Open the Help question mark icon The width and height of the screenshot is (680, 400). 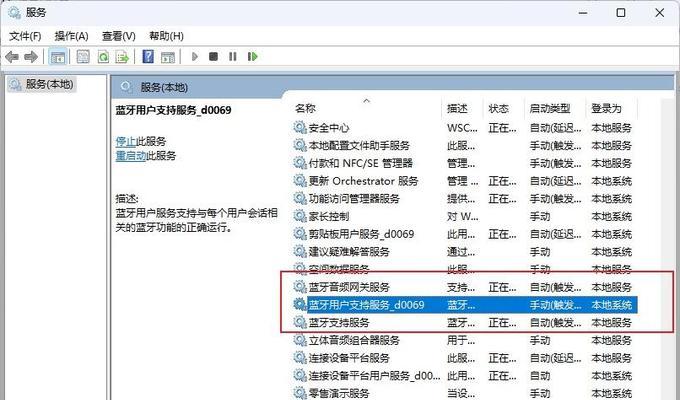click(x=148, y=56)
